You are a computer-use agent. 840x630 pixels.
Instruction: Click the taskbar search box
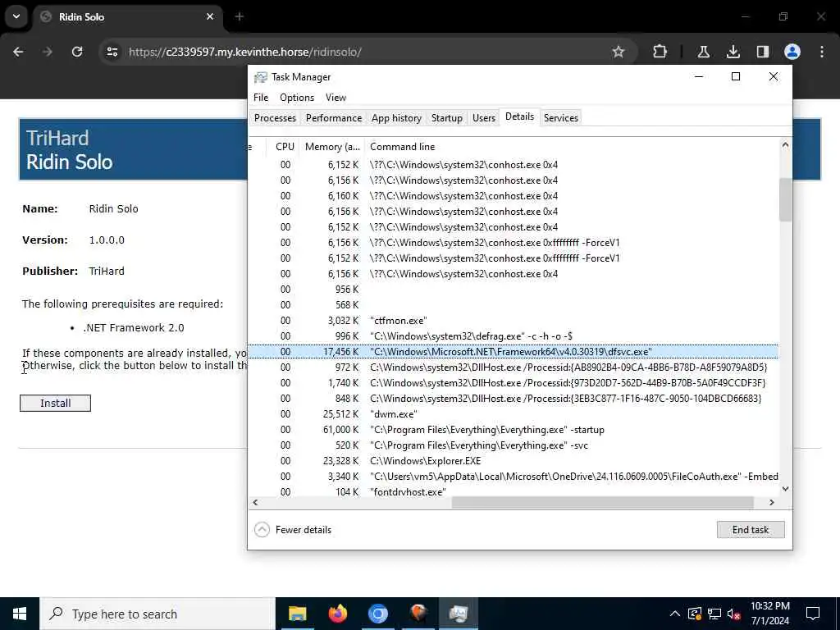157,614
